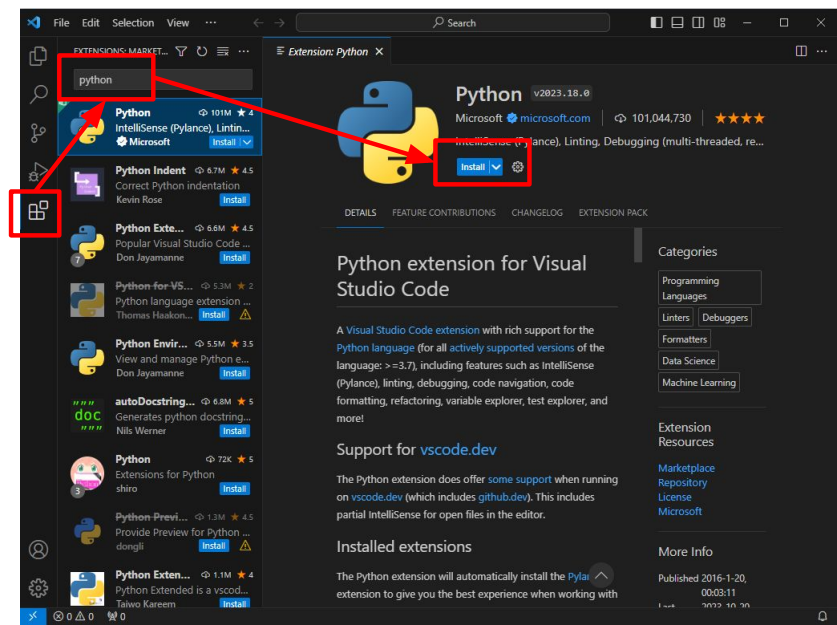Screen dimensions: 837x625
Task: Open the microsoft.com publisher link
Action: point(555,118)
